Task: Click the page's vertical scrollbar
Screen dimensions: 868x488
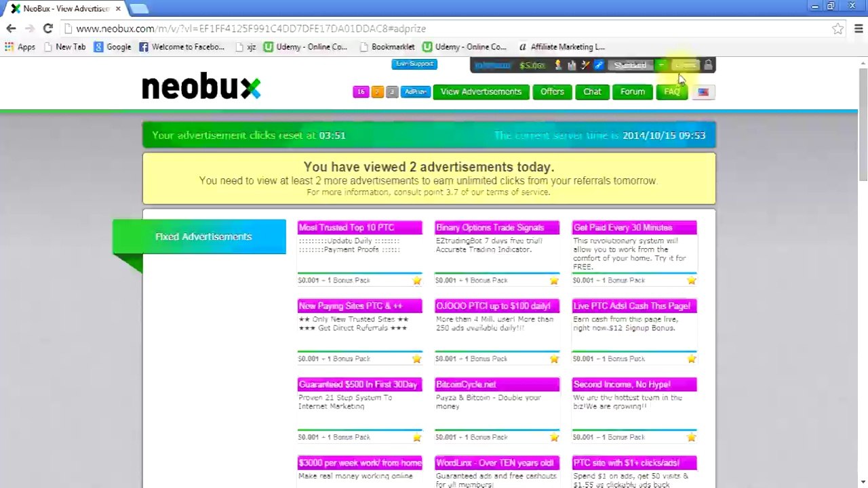Action: pyautogui.click(x=863, y=124)
